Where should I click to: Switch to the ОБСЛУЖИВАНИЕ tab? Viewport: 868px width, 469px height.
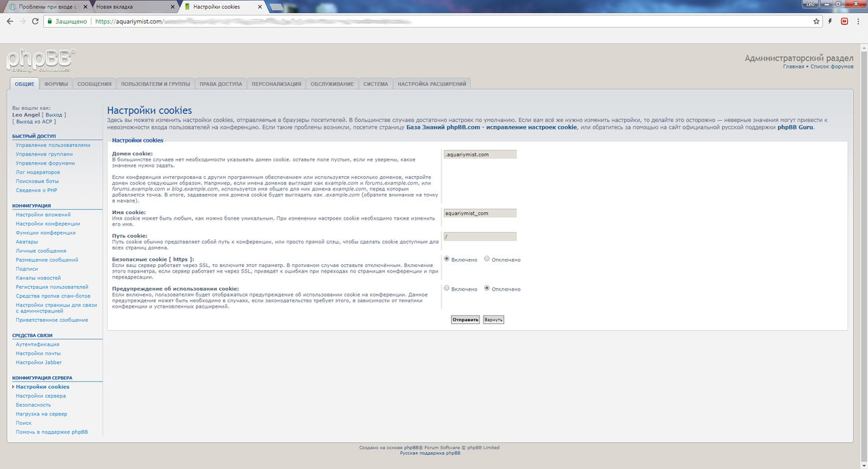pyautogui.click(x=332, y=84)
